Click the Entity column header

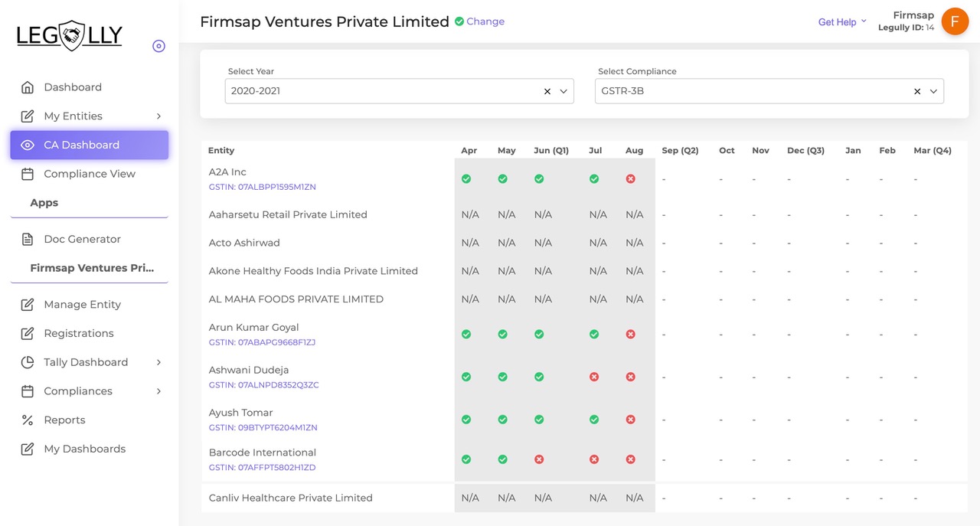point(221,151)
